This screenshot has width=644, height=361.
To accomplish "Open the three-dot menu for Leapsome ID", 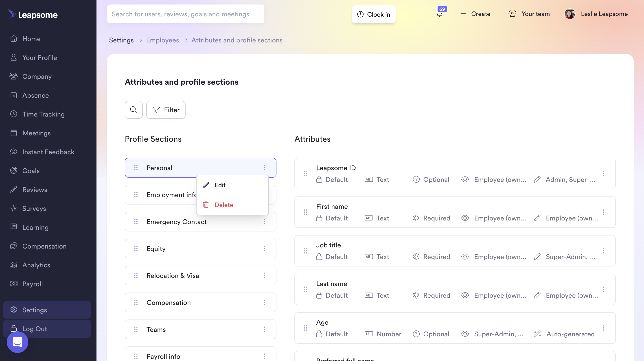I will [604, 174].
